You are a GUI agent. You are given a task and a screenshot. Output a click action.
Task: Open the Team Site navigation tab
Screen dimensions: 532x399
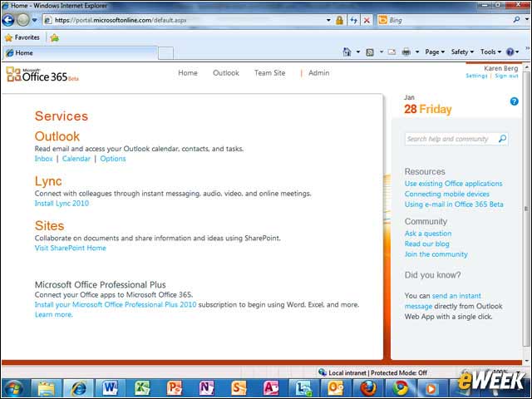pos(269,73)
